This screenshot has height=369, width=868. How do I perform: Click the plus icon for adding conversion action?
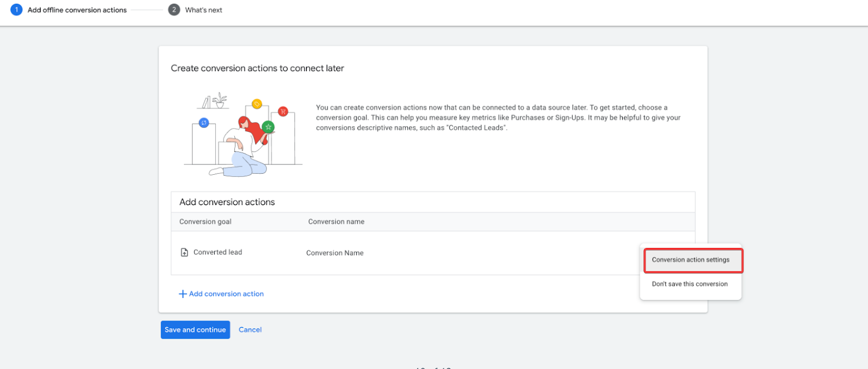[x=183, y=294]
